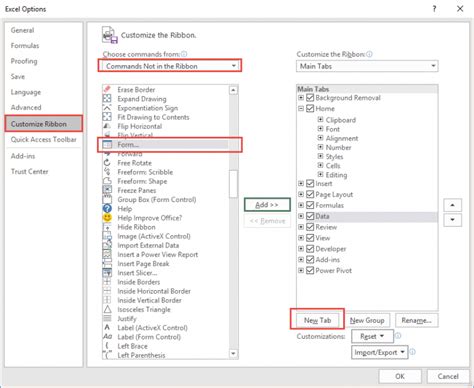Click the Expand Drawing command icon
474x388 pixels.
pyautogui.click(x=107, y=98)
